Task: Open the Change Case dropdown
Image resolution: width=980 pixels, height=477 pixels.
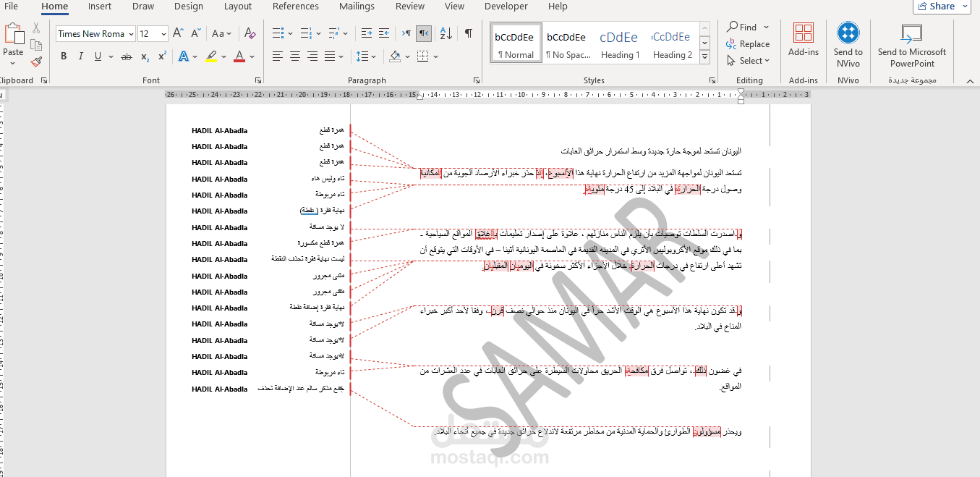Action: 221,33
